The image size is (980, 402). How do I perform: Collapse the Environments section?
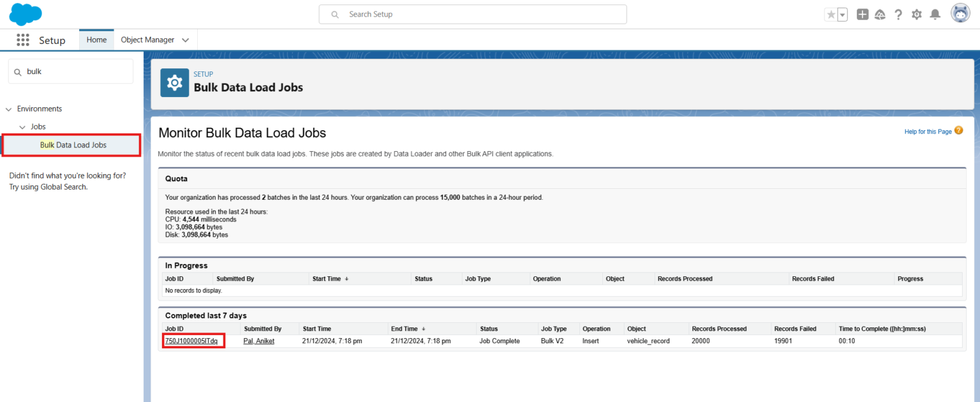click(8, 108)
